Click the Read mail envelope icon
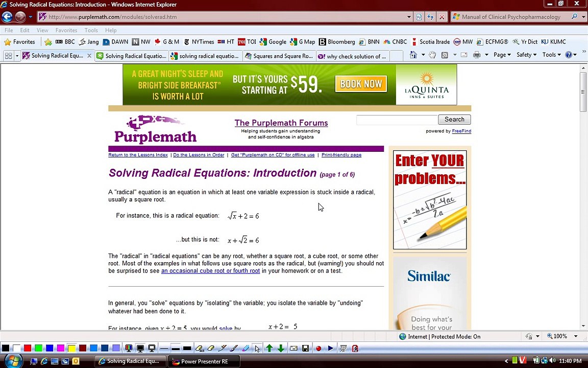The image size is (588, 368). point(464,55)
